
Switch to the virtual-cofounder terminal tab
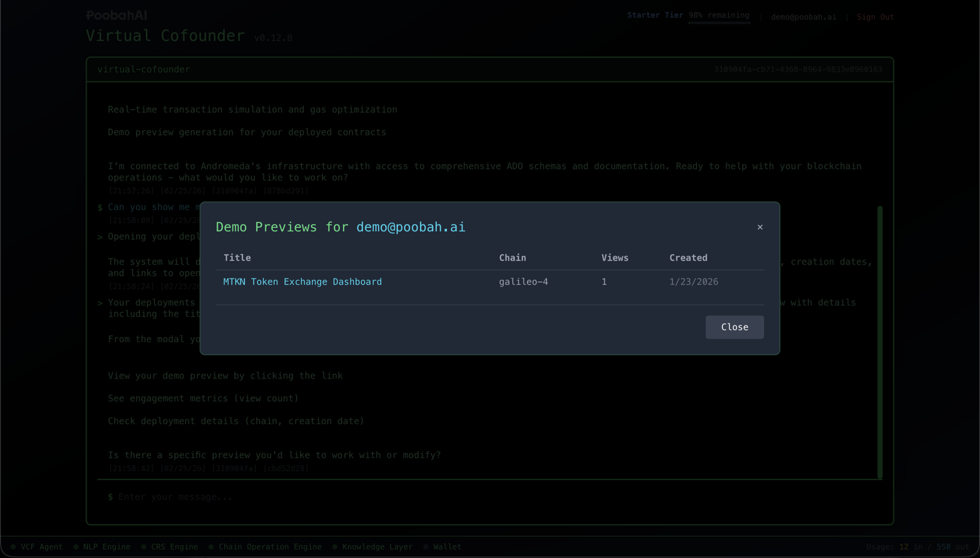click(x=143, y=69)
